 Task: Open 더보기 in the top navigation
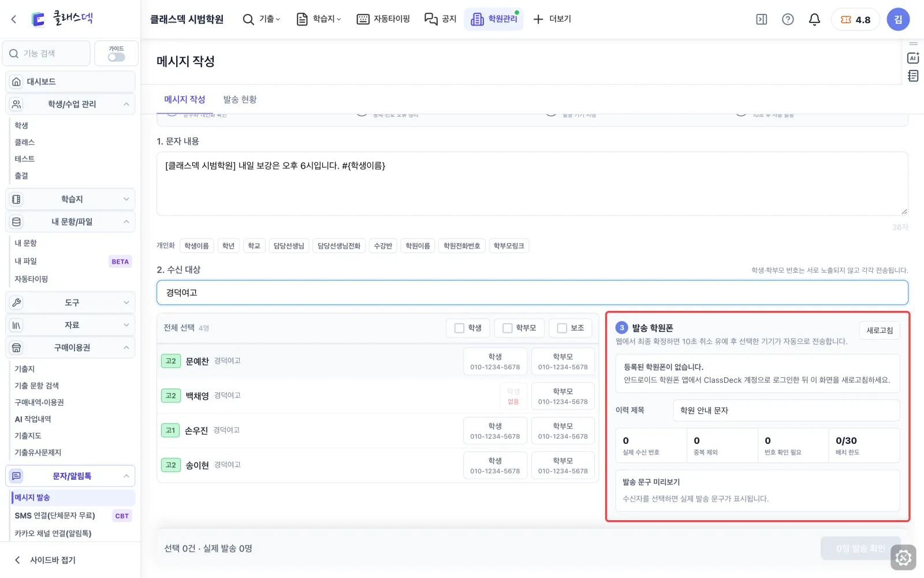point(552,19)
